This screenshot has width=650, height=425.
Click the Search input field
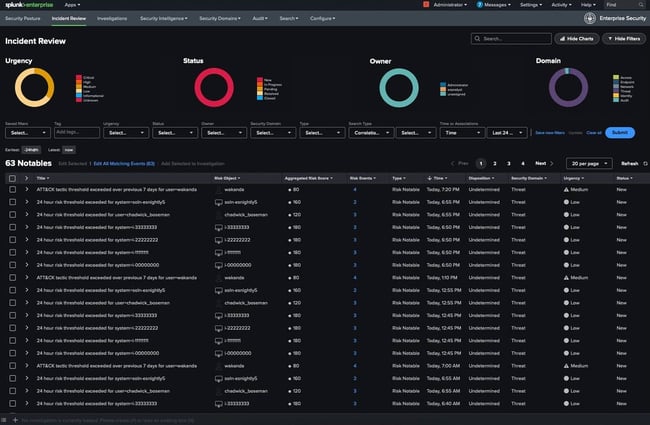(512, 38)
